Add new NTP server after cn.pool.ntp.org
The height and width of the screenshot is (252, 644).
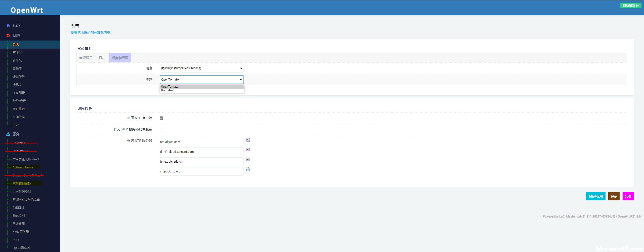click(x=248, y=169)
